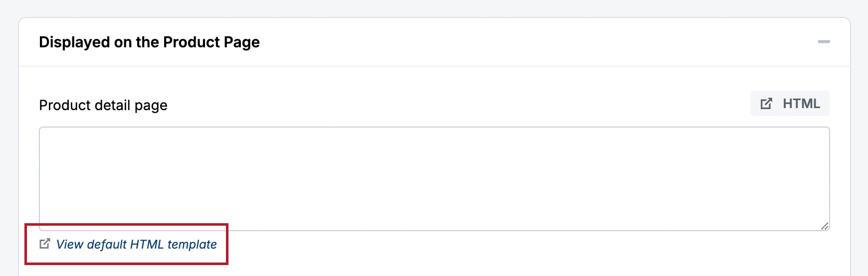Image resolution: width=868 pixels, height=276 pixels.
Task: Click the Product detail page label
Action: click(x=103, y=106)
